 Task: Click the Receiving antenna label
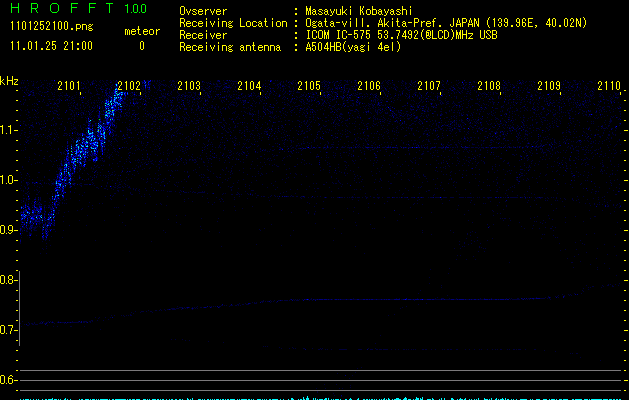[230, 47]
